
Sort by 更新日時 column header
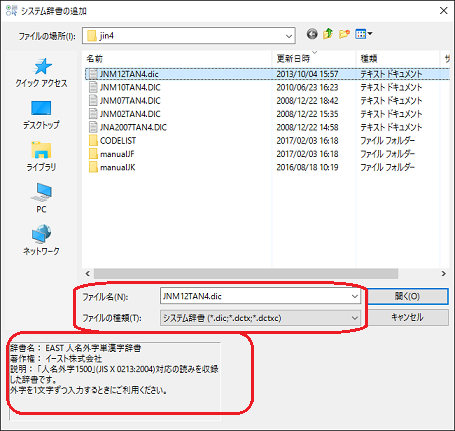point(293,59)
